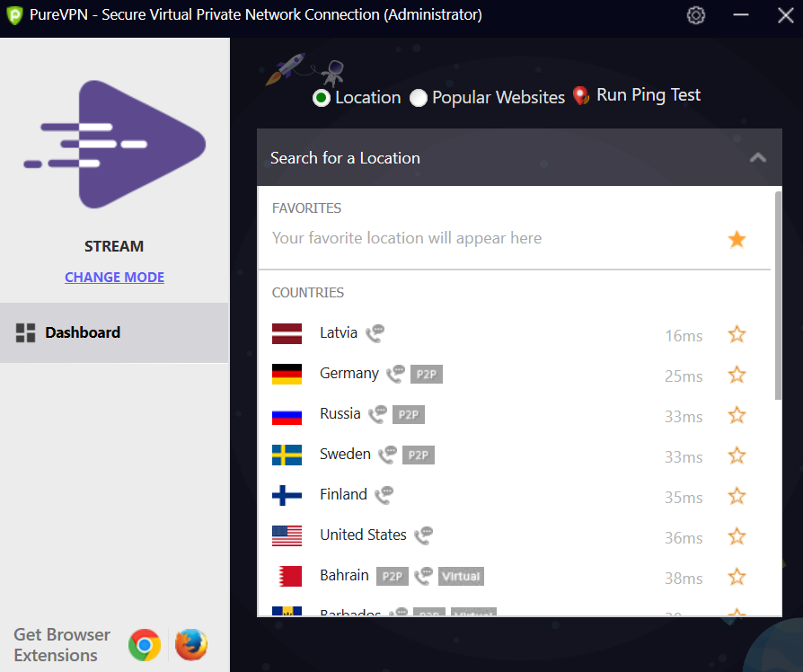This screenshot has height=672, width=803.
Task: Click the Bahrain flag icon
Action: click(x=287, y=577)
